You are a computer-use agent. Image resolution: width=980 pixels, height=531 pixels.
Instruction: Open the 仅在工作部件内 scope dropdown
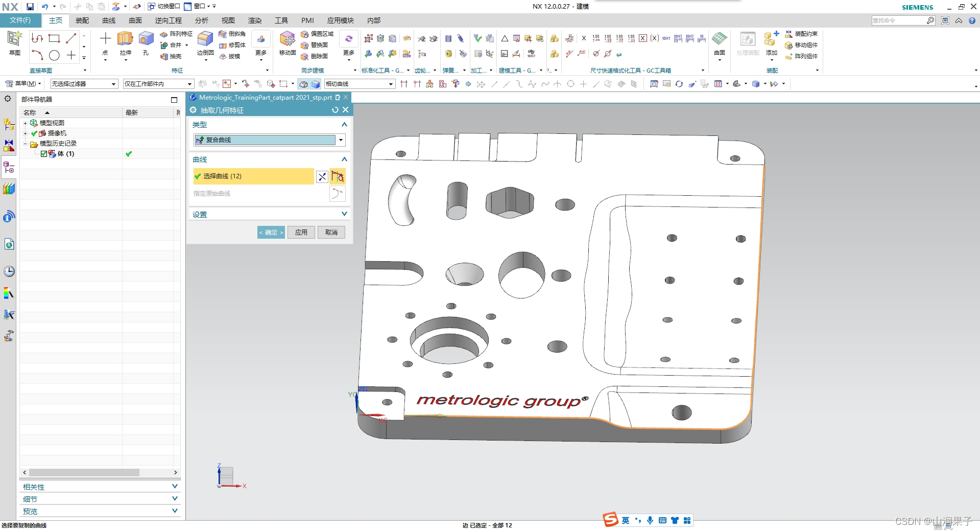pyautogui.click(x=158, y=84)
